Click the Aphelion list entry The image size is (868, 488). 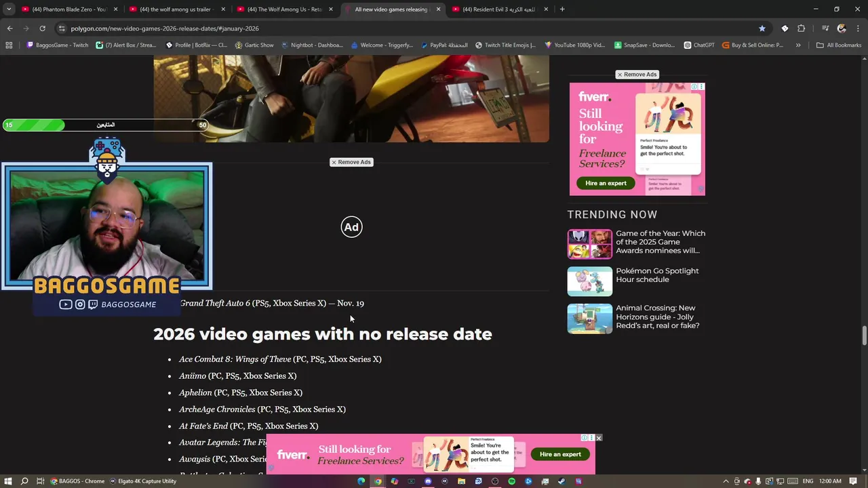click(241, 392)
